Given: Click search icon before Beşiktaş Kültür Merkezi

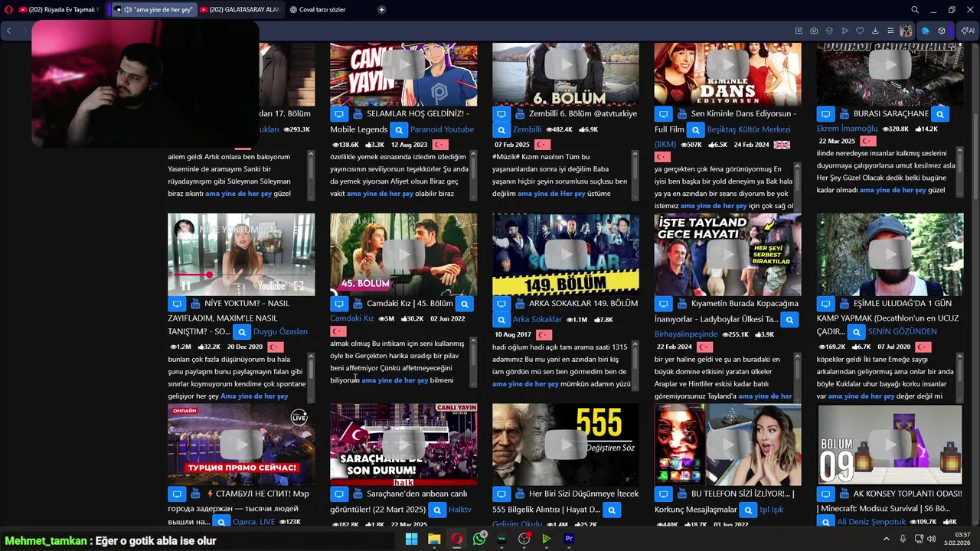Looking at the screenshot, I should (695, 129).
